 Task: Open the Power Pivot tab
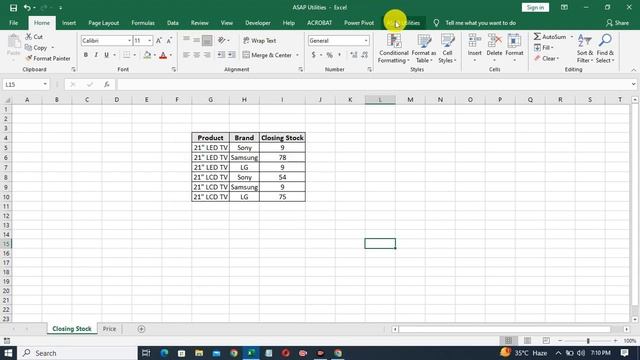click(359, 23)
